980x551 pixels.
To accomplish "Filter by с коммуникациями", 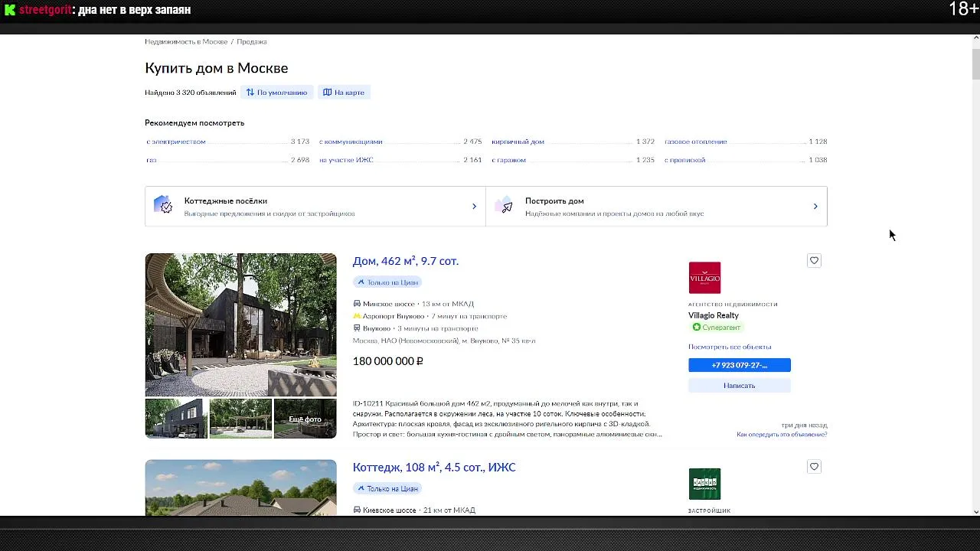I will tap(351, 142).
